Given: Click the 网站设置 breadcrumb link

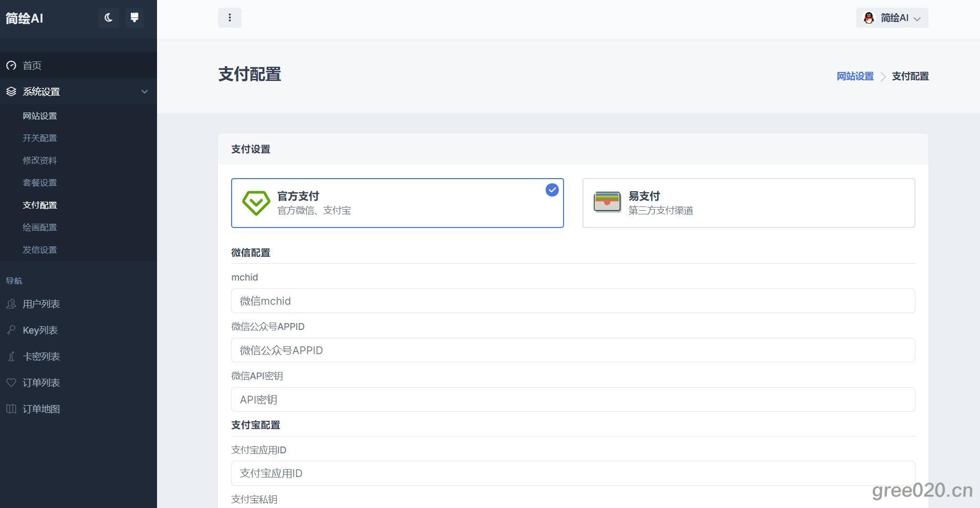Looking at the screenshot, I should [855, 76].
